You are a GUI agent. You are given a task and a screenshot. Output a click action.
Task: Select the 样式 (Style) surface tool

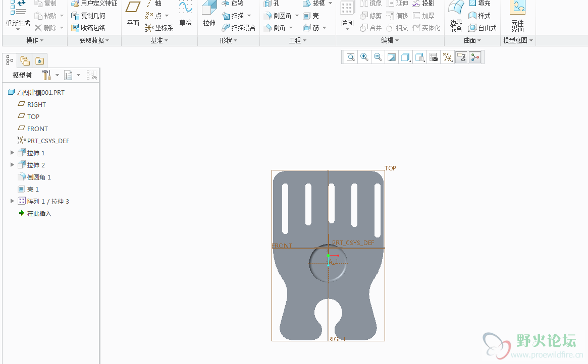[x=479, y=16]
